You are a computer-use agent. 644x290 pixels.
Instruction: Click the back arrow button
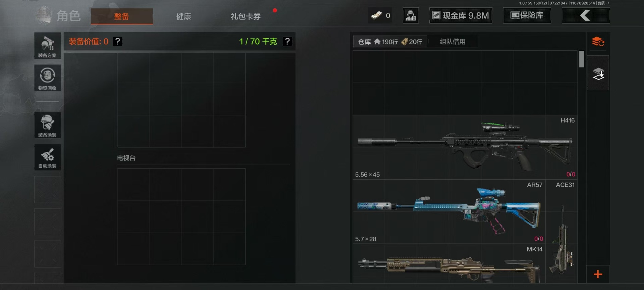coord(586,15)
